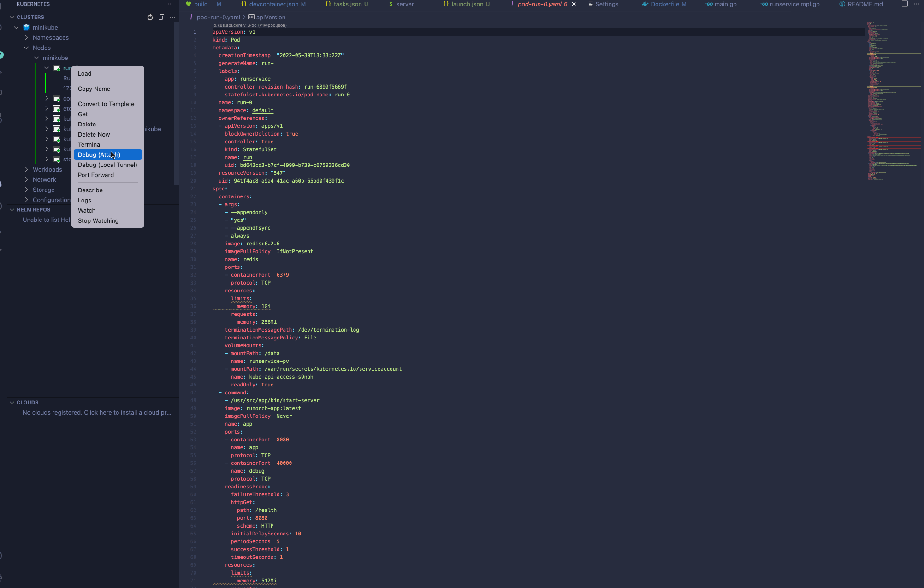Screen dimensions: 924x588
Task: Select Describe from the context menu
Action: click(90, 190)
